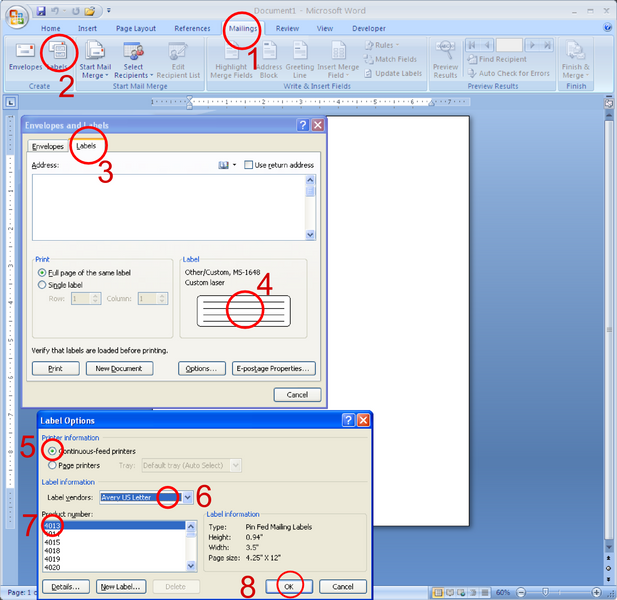This screenshot has height=600, width=617.
Task: Click the record number field
Action: tap(509, 45)
